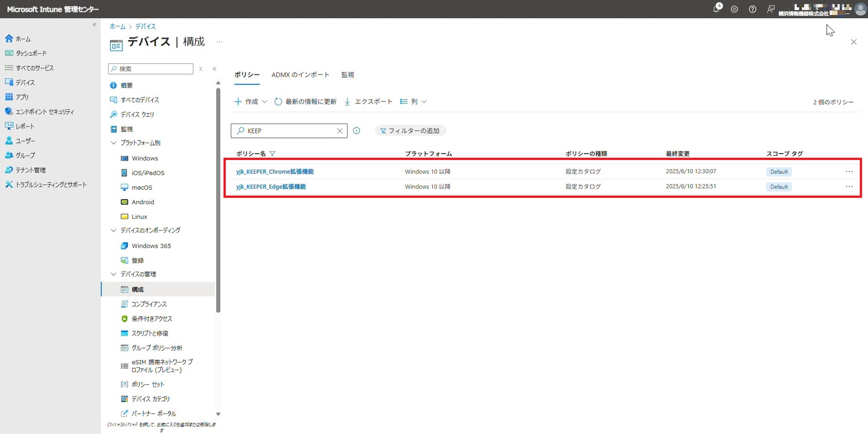Viewport: 868px width, 434px height.
Task: Open the settings gear in header
Action: pyautogui.click(x=734, y=9)
